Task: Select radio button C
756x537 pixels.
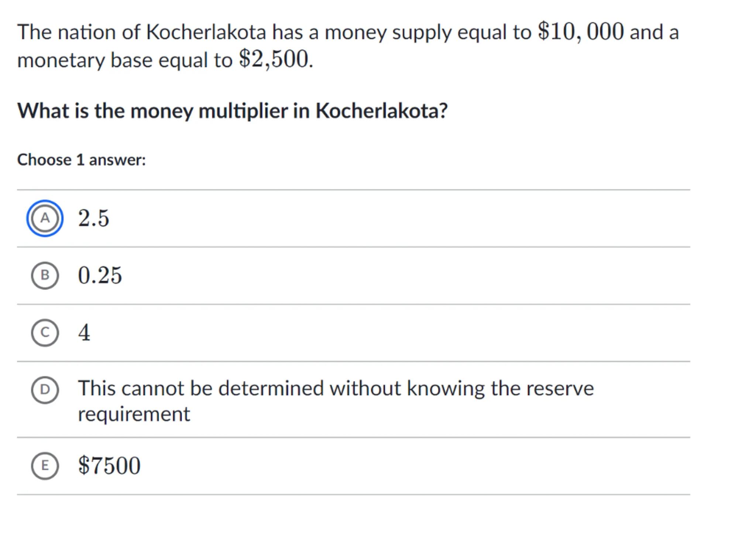Action: click(45, 333)
